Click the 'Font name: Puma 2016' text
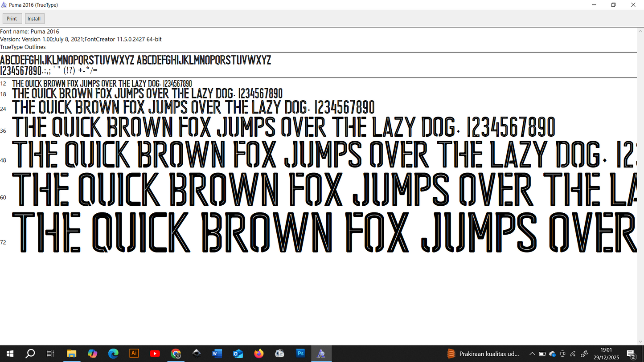This screenshot has height=362, width=644. [29, 32]
